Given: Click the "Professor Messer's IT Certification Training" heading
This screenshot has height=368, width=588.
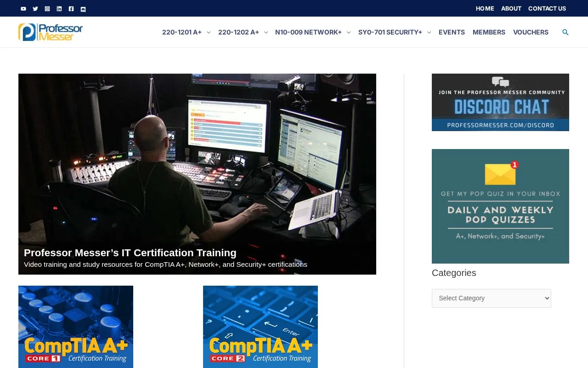Looking at the screenshot, I should point(130,253).
